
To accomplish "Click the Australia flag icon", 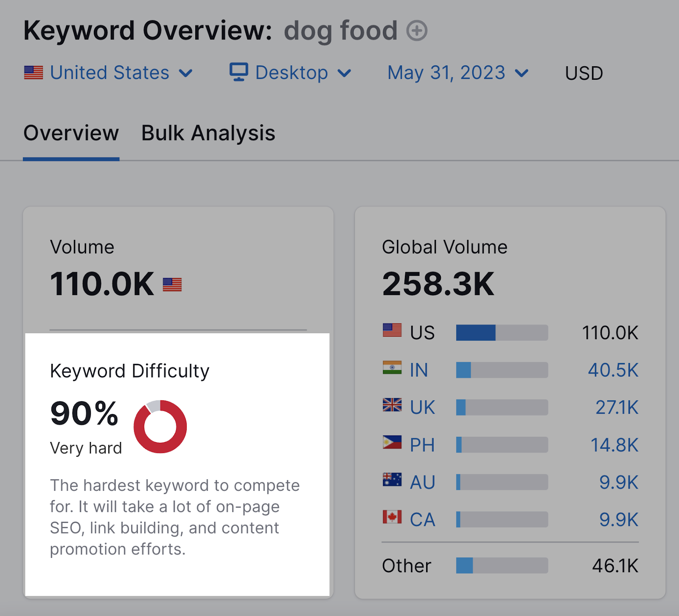I will (392, 480).
